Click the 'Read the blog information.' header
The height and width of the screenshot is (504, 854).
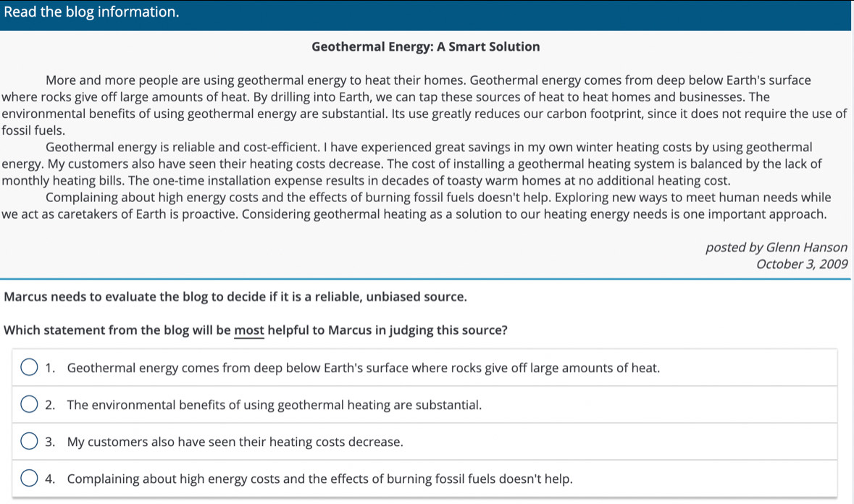coord(91,12)
